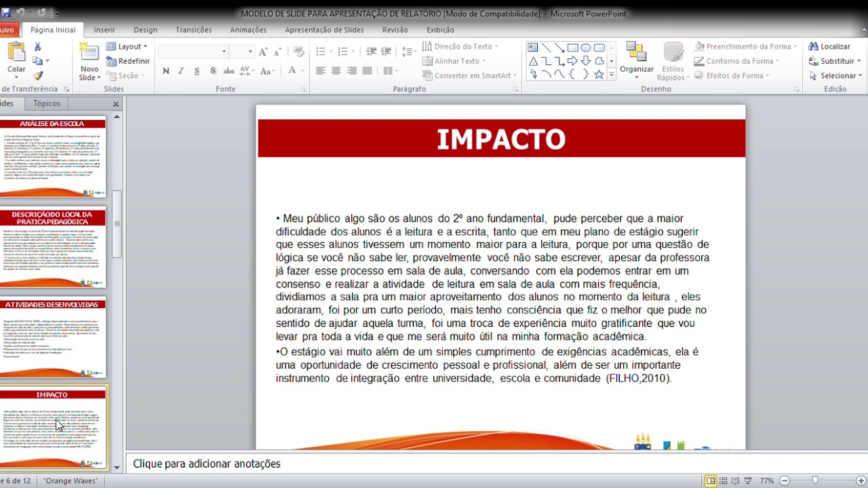Justify the paragraph text
The width and height of the screenshot is (868, 488).
367,70
